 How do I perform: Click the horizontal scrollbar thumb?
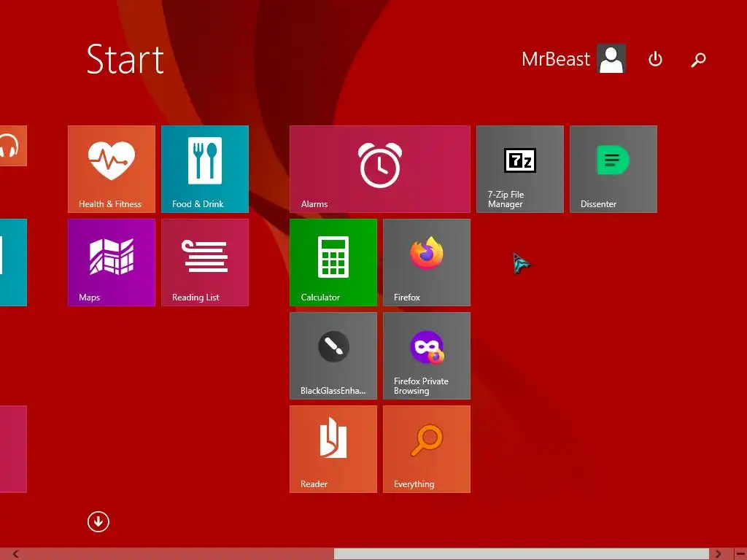521,554
